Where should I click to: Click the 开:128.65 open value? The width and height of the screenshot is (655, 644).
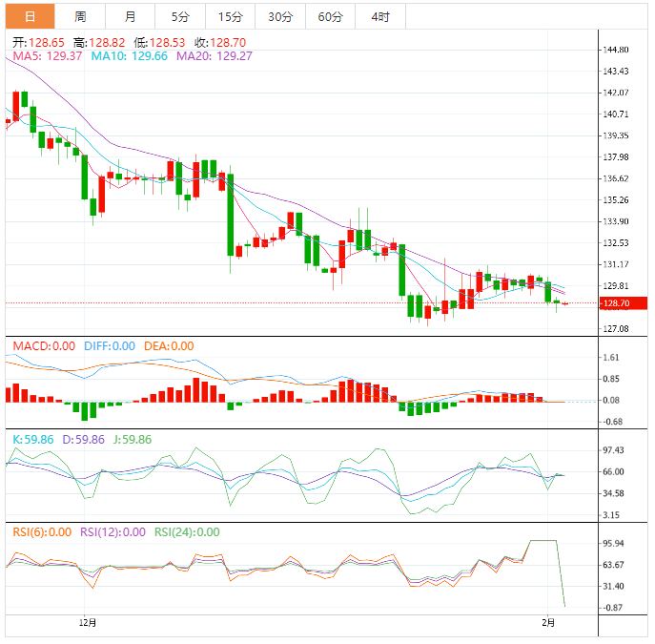tap(38, 43)
